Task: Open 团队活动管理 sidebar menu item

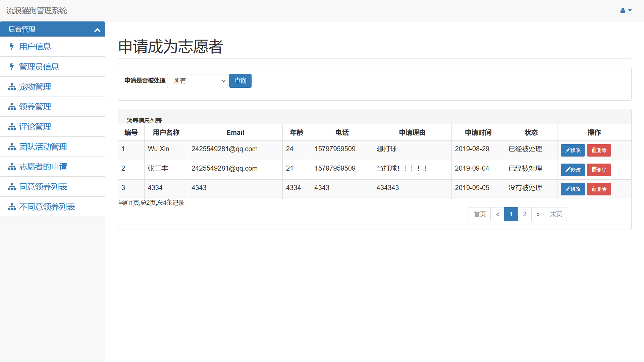Action: coord(43,147)
